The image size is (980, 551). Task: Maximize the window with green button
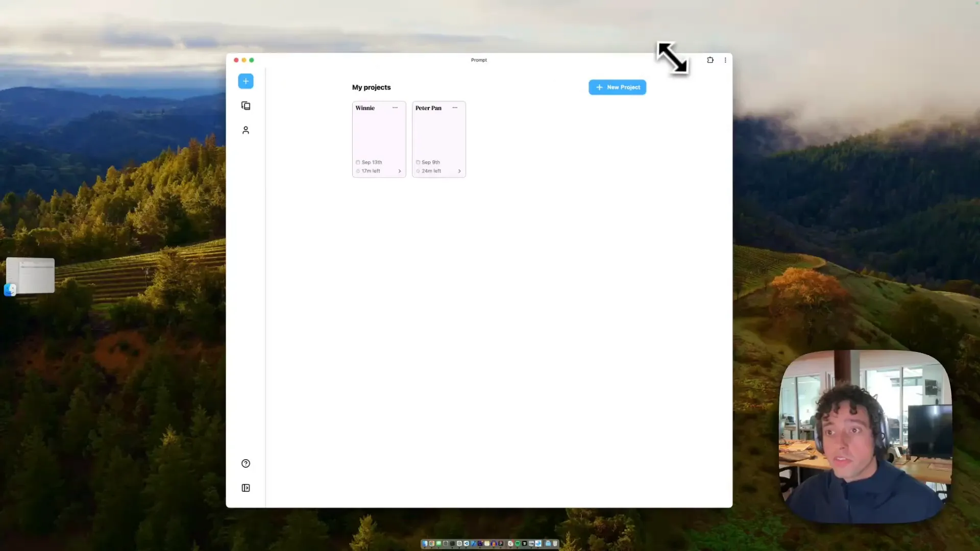point(252,60)
